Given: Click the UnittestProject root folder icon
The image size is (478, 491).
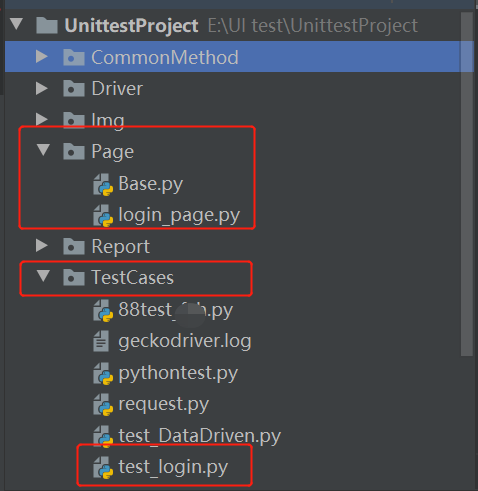Looking at the screenshot, I should pyautogui.click(x=47, y=26).
